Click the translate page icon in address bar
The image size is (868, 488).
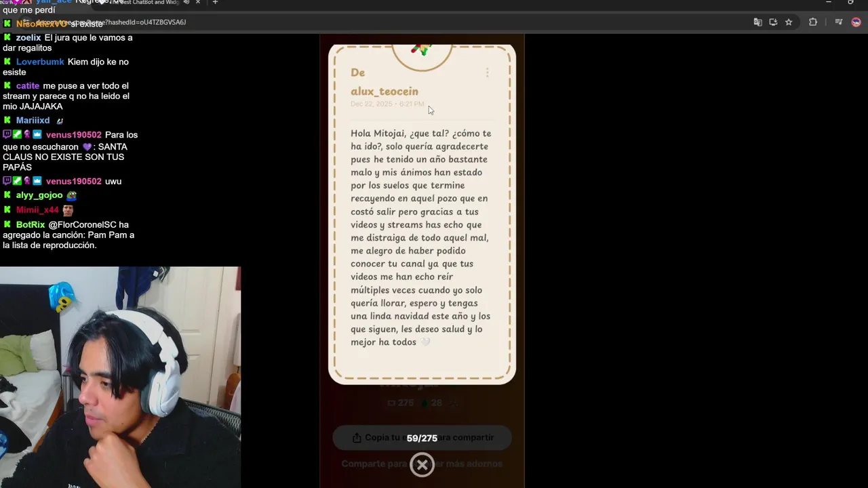(x=757, y=22)
